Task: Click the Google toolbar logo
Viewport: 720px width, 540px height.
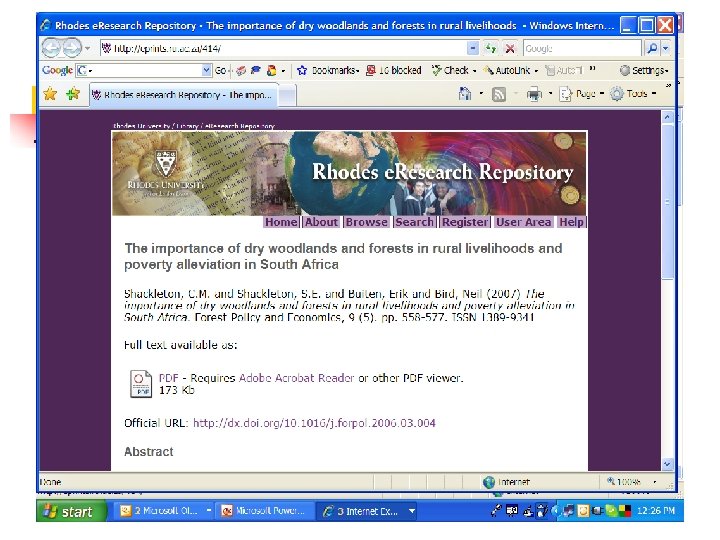Action: 57,70
